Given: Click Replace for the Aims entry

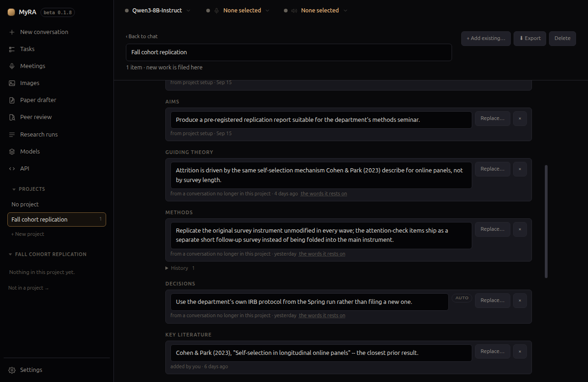Looking at the screenshot, I should [x=492, y=119].
